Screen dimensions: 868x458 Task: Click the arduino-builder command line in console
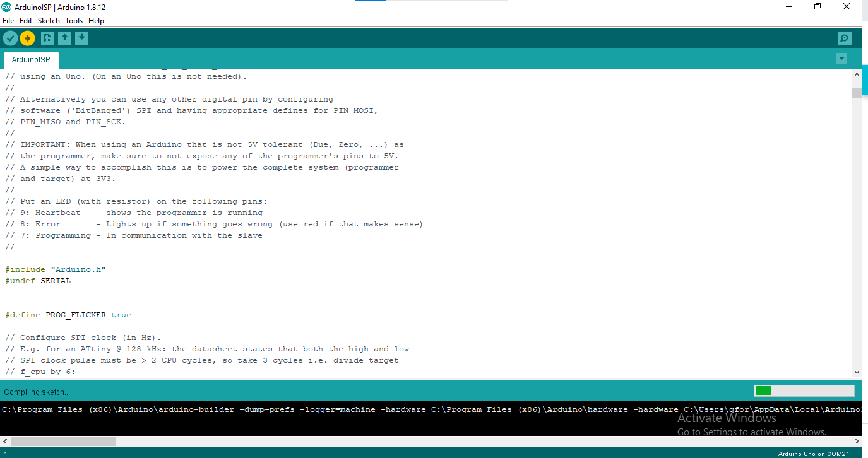(x=431, y=409)
